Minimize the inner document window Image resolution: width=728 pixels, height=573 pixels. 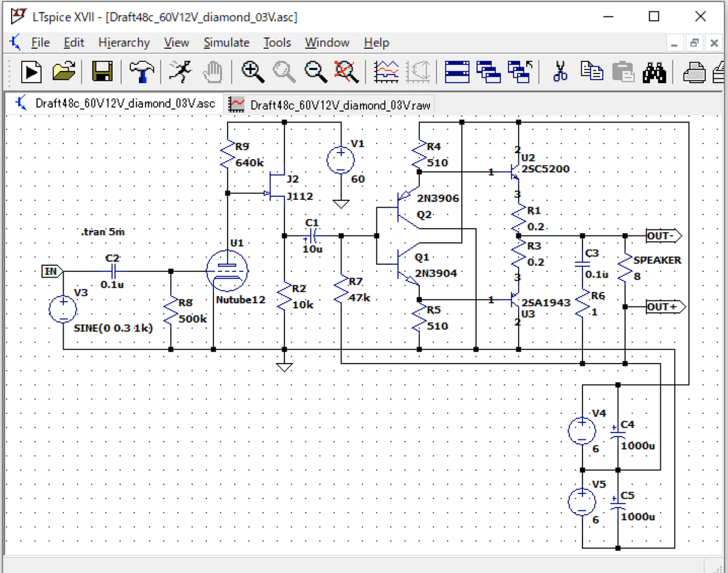pyautogui.click(x=675, y=43)
